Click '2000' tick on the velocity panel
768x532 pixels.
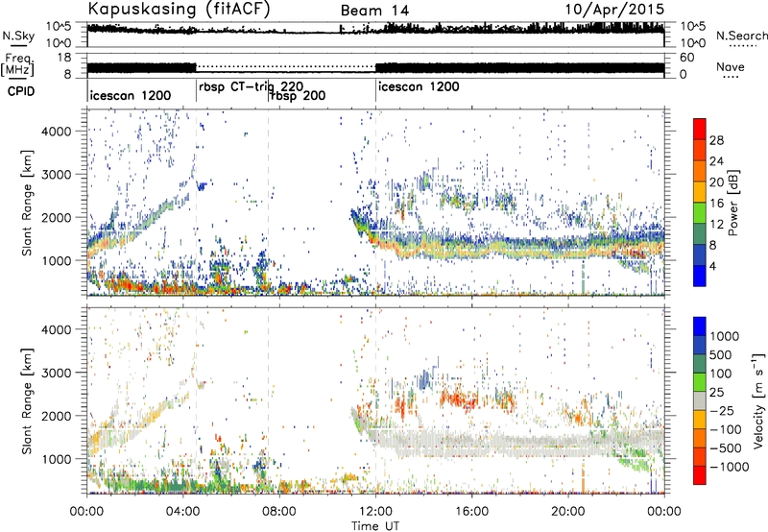[57, 416]
